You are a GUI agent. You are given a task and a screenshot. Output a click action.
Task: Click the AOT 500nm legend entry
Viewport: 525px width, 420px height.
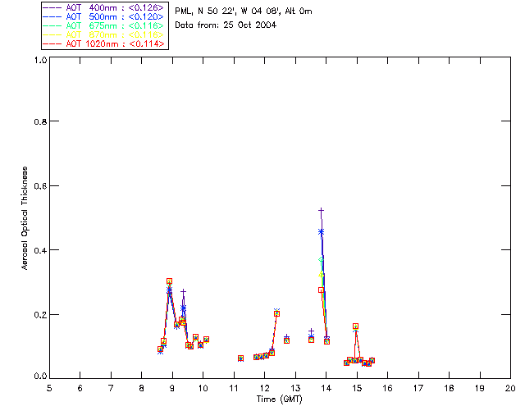click(104, 16)
